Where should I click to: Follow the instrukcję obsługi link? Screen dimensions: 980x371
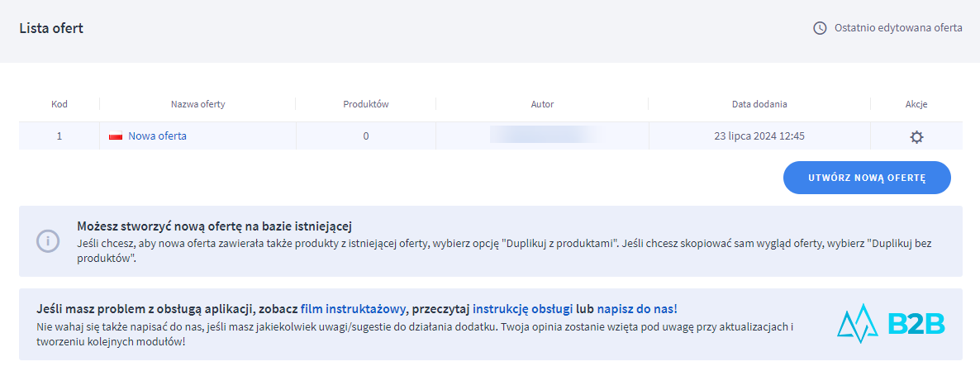(x=522, y=309)
